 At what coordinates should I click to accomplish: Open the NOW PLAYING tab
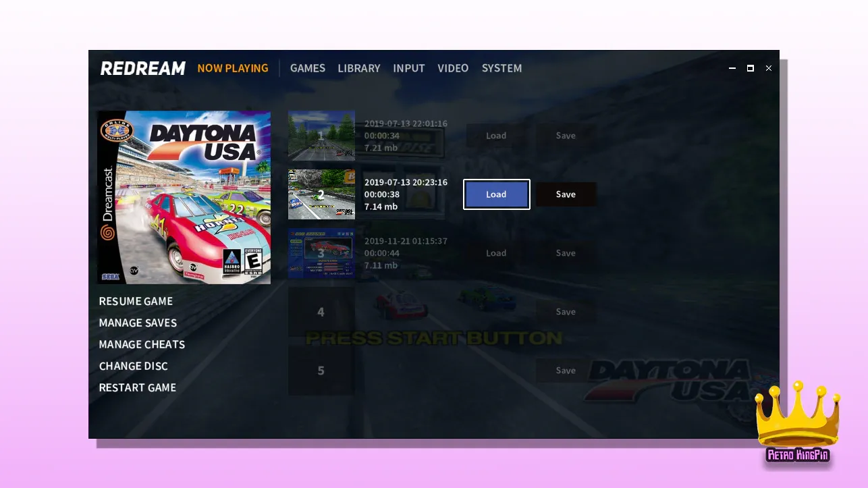(233, 68)
